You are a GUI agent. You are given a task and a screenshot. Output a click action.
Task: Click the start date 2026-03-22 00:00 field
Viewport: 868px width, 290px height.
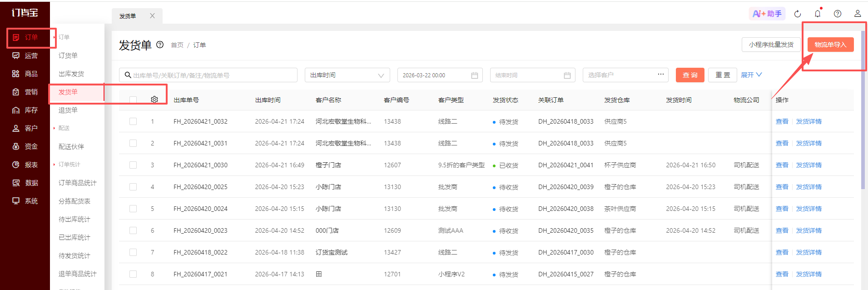440,75
